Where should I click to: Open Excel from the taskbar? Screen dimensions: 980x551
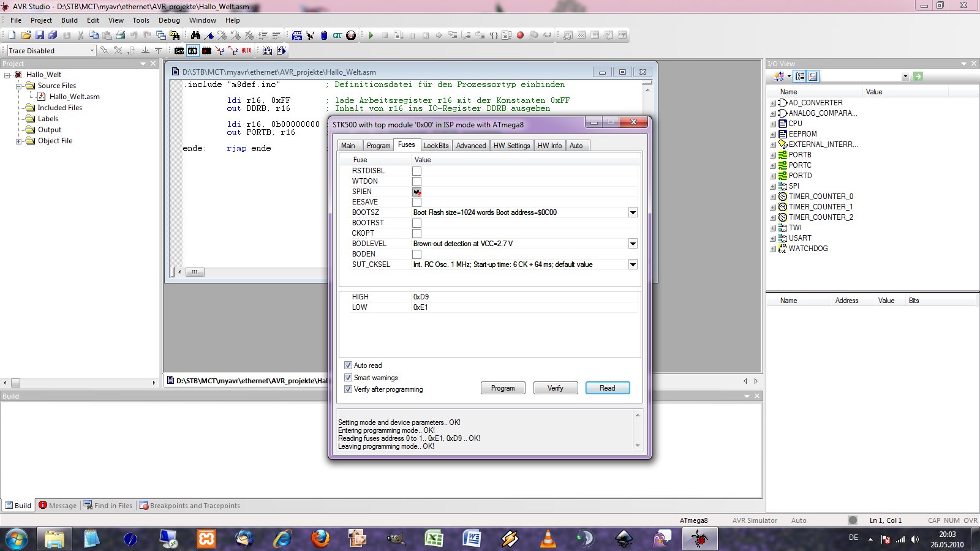point(434,539)
